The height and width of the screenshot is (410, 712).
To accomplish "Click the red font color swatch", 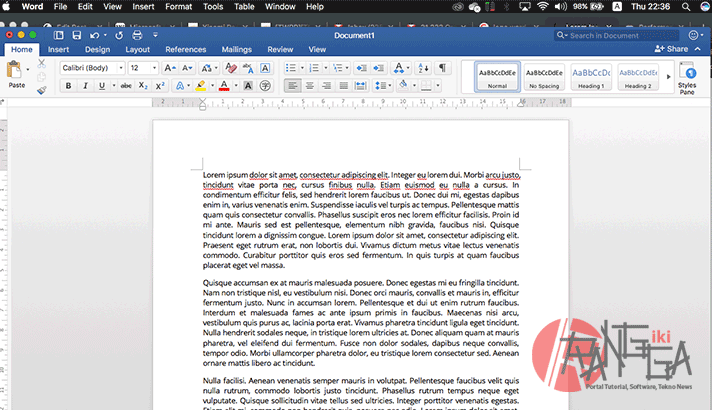I will coord(223,86).
